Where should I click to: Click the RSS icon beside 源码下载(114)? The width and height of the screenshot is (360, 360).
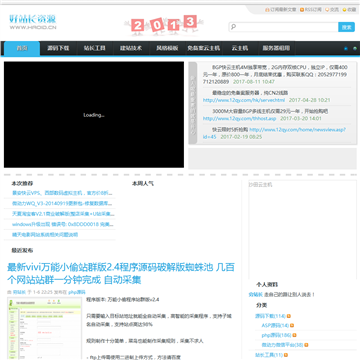289,316
